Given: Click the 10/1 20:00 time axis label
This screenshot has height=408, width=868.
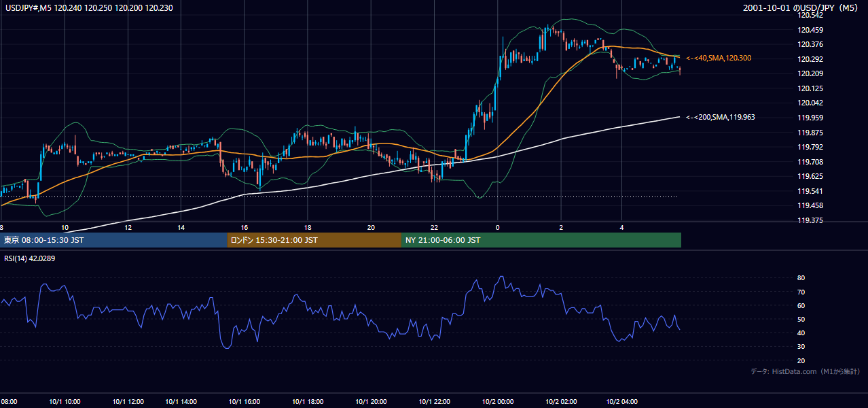Looking at the screenshot, I should tap(371, 402).
